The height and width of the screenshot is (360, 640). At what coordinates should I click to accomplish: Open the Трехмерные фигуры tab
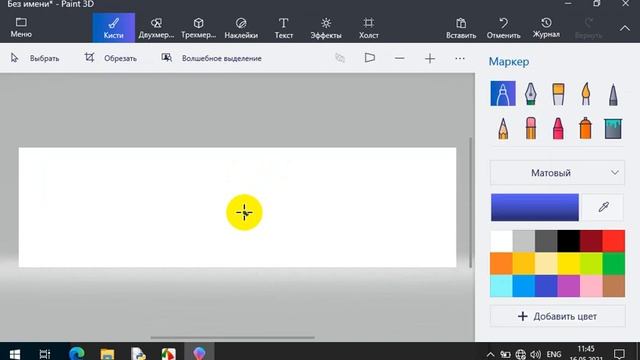point(198,28)
